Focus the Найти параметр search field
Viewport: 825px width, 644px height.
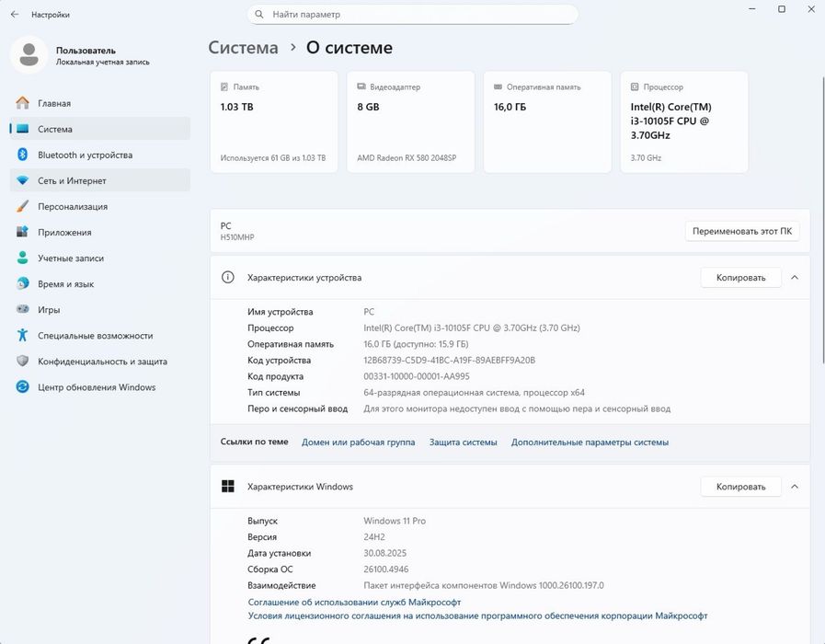coord(412,14)
